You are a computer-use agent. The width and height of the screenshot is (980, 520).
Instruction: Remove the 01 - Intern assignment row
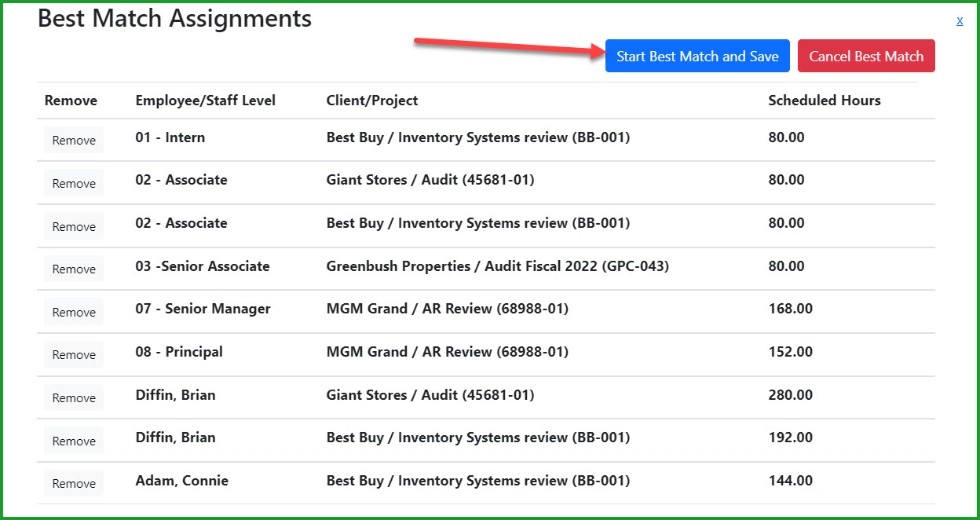pyautogui.click(x=74, y=141)
